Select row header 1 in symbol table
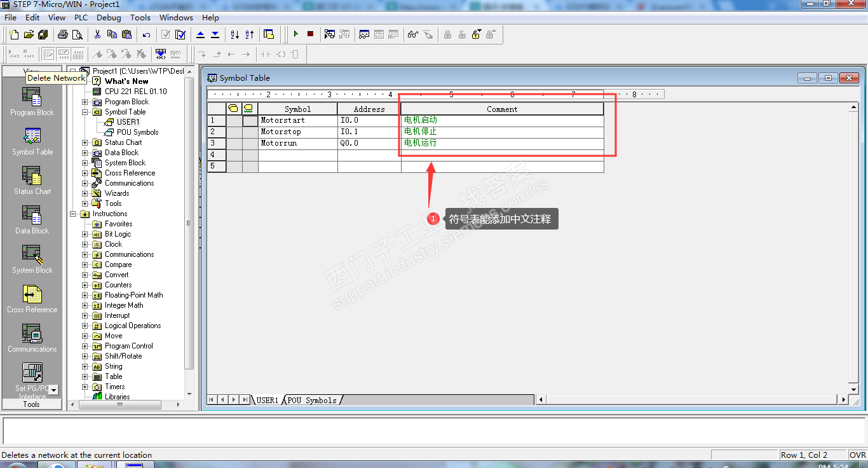This screenshot has height=468, width=868. click(216, 120)
